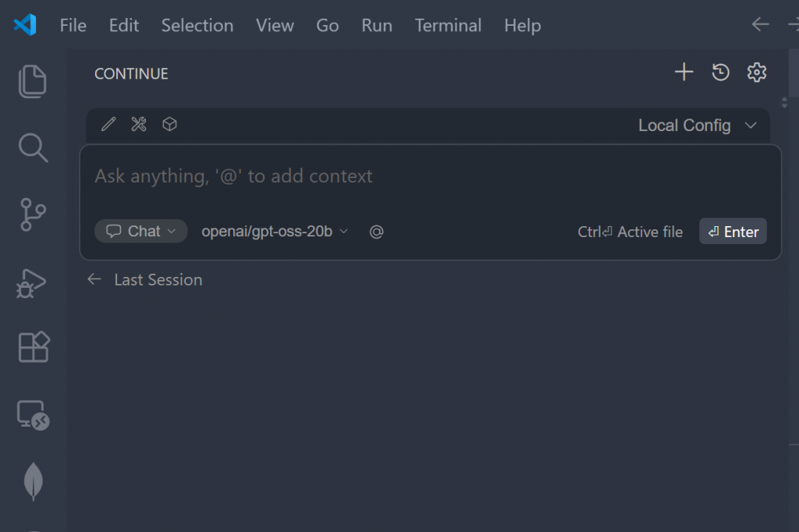
Task: Start a new Continue session with plus icon
Action: 684,73
